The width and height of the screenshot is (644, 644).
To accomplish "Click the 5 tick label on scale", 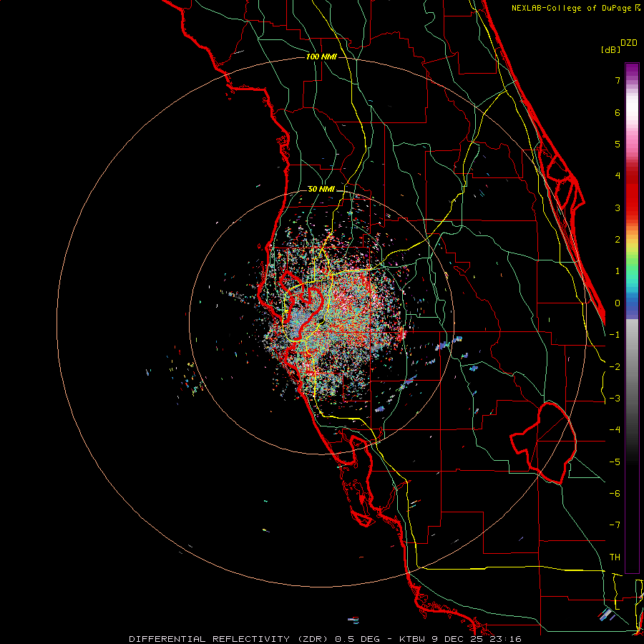I will pos(618,144).
